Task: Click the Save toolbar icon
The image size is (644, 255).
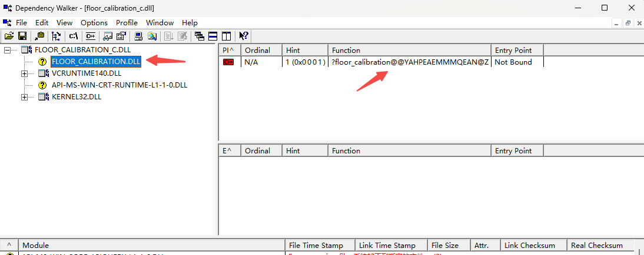Action: (22, 36)
